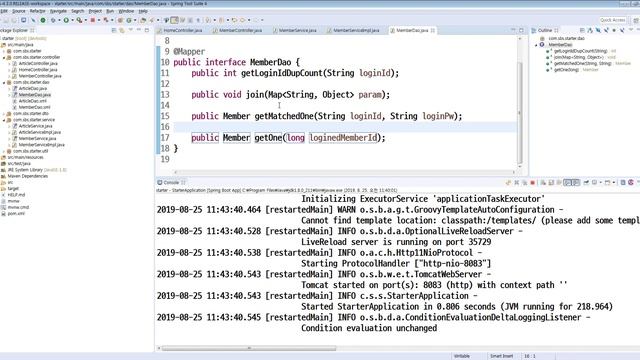This screenshot has height=360, width=640.
Task: Click the Open Console icon
Action: point(608,183)
